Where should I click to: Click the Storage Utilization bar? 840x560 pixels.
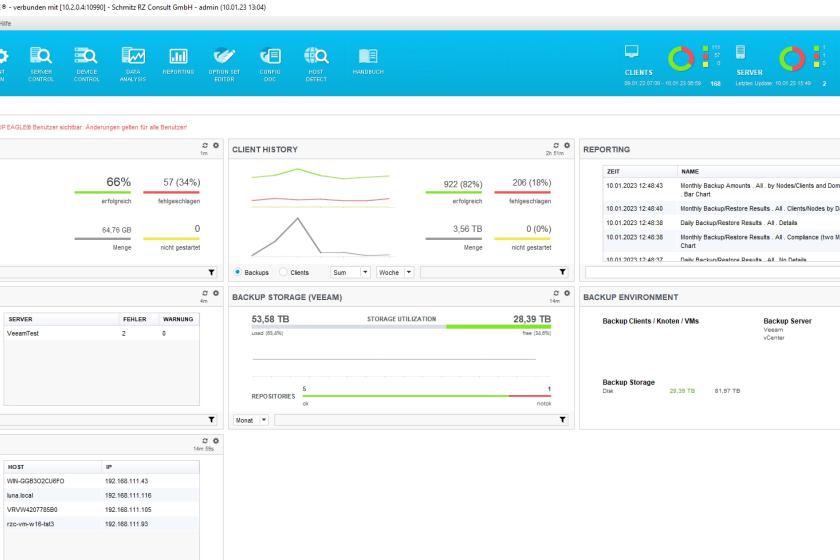coord(401,326)
